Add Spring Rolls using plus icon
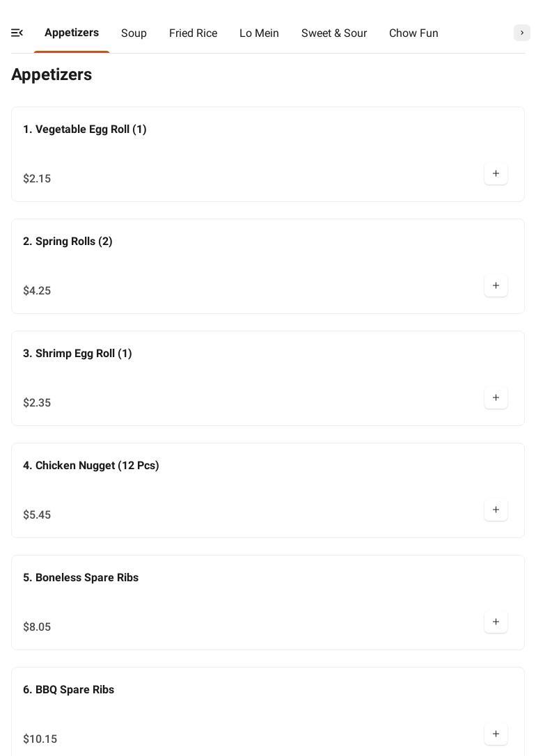536x756 pixels. click(x=496, y=286)
